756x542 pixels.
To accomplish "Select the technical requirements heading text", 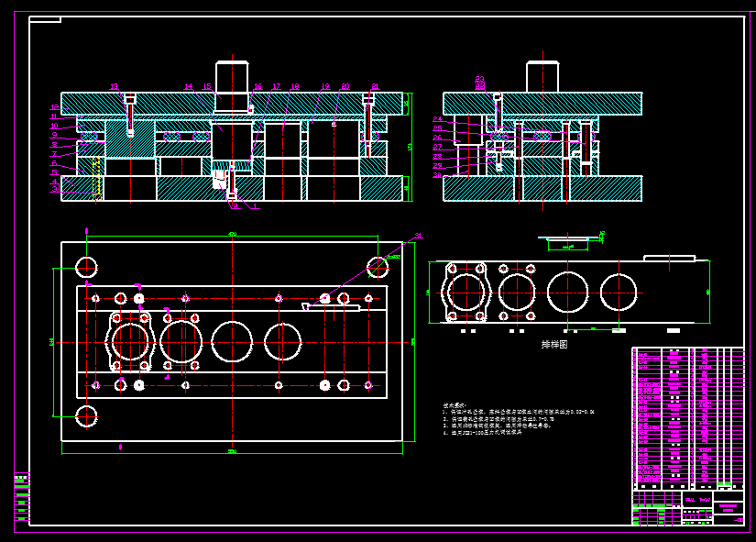I will pyautogui.click(x=455, y=406).
